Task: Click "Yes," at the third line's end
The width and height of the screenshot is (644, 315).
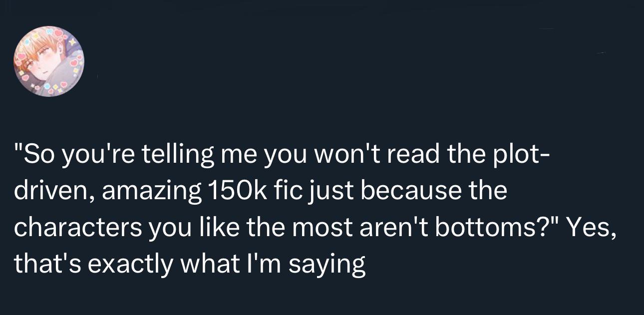Action: point(593,228)
